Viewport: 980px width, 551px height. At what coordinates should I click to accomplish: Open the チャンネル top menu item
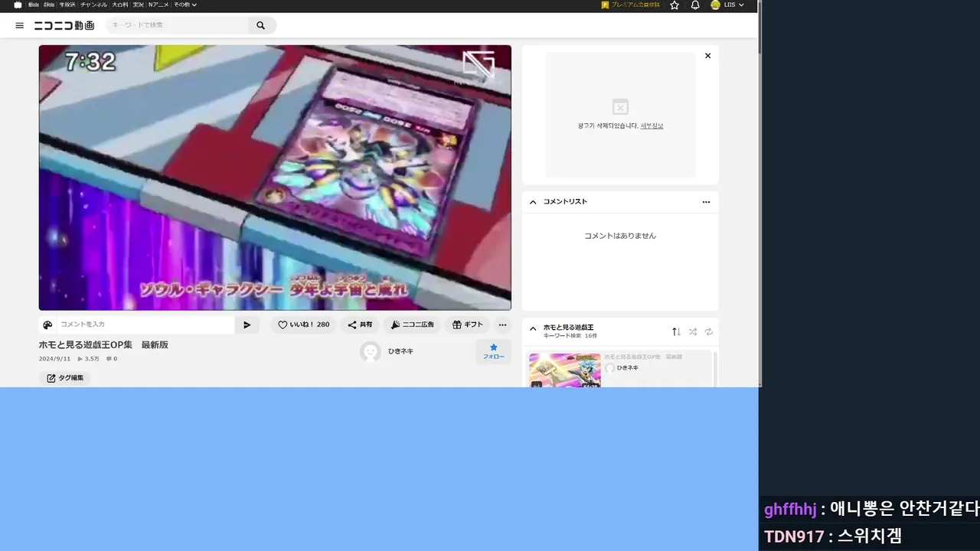click(93, 5)
